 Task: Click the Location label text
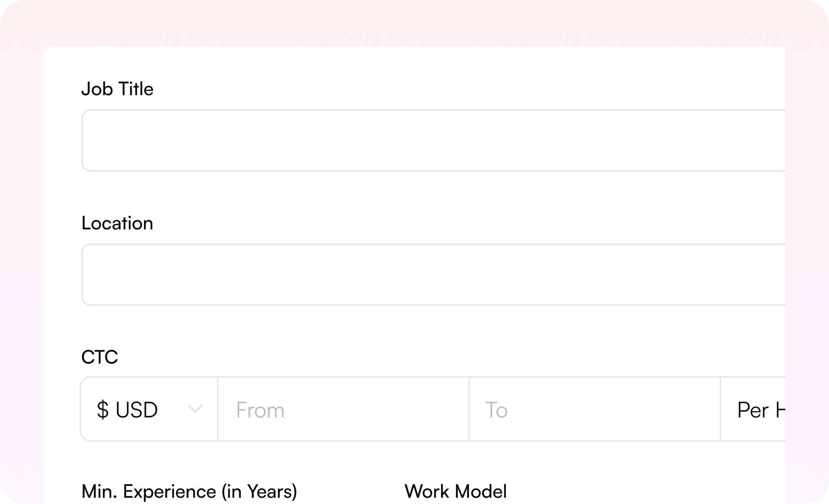tap(117, 223)
